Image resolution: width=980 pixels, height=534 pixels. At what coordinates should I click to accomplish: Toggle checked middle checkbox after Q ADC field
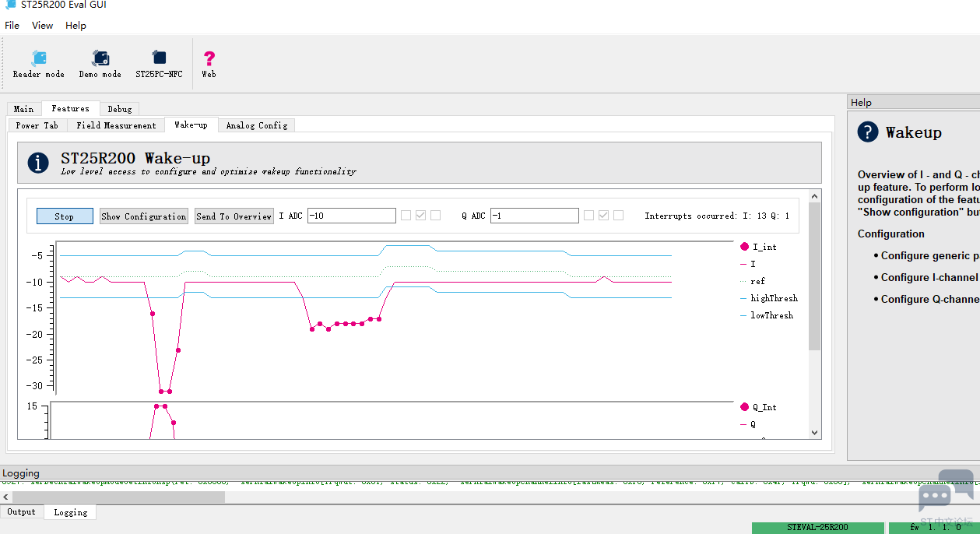pos(603,216)
